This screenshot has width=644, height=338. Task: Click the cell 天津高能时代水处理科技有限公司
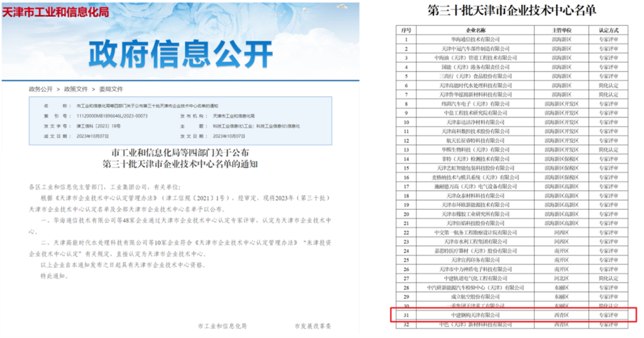click(x=475, y=85)
